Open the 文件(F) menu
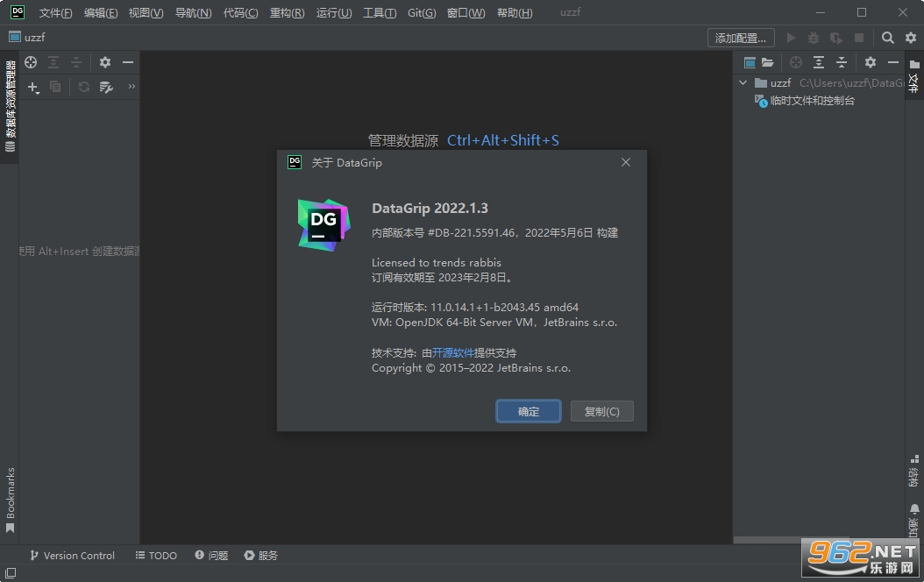The image size is (924, 582). click(x=55, y=12)
